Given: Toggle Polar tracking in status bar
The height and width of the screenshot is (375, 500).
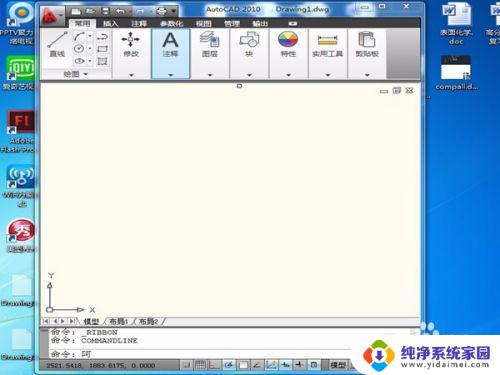Looking at the screenshot, I should click(229, 365).
